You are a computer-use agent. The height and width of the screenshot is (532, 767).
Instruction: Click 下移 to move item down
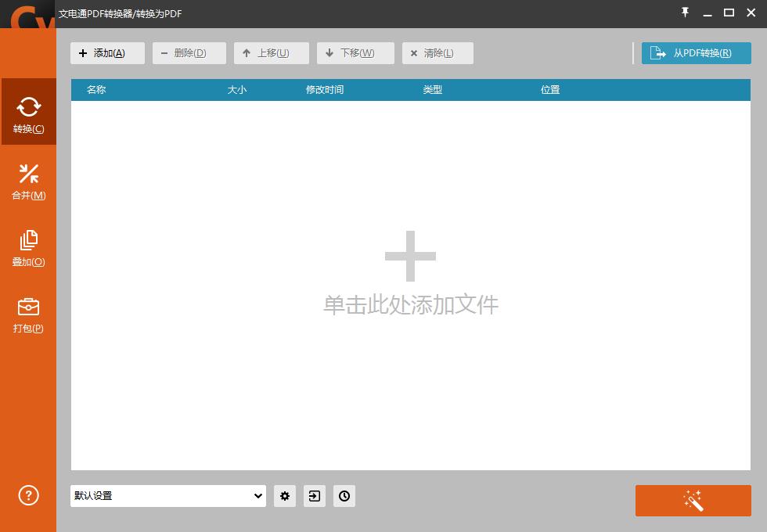[355, 53]
